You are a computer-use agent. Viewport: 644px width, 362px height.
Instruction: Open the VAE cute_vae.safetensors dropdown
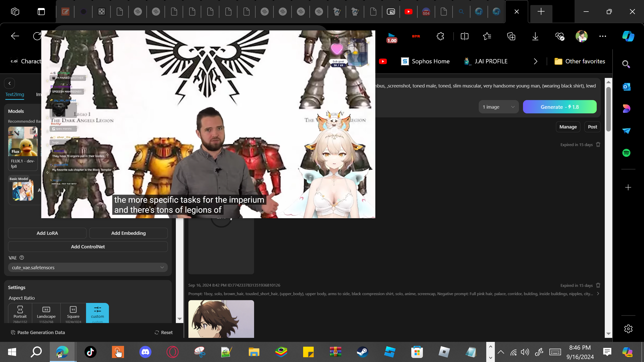pyautogui.click(x=88, y=267)
